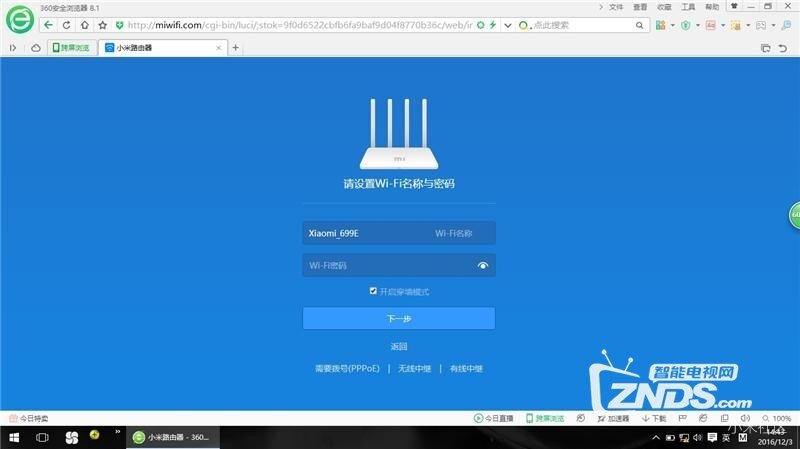Click the cloud sync icon on the tab bar
Image resolution: width=800 pixels, height=449 pixels.
click(x=36, y=48)
